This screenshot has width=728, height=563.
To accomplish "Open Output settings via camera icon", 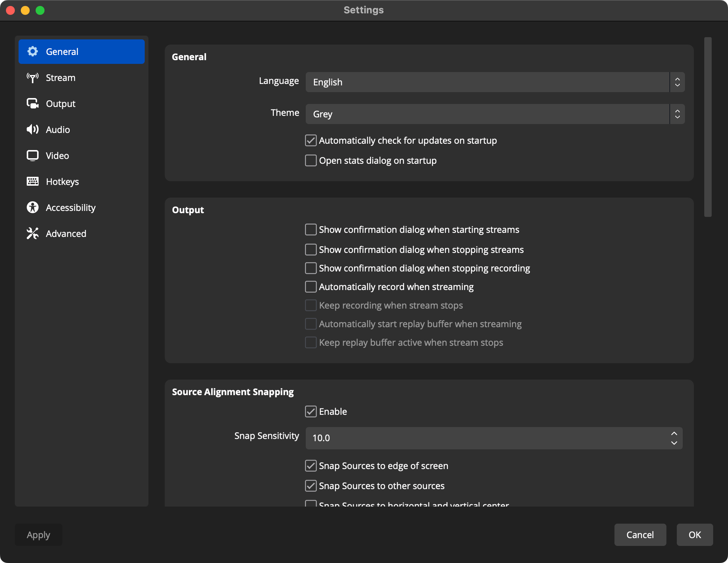I will click(x=33, y=104).
